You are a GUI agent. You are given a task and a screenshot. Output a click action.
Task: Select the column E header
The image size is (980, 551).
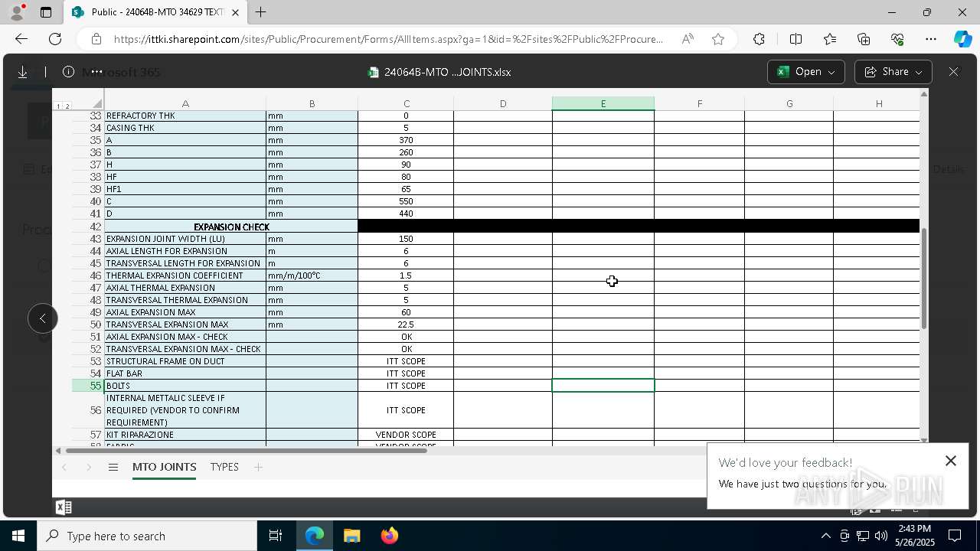(603, 103)
